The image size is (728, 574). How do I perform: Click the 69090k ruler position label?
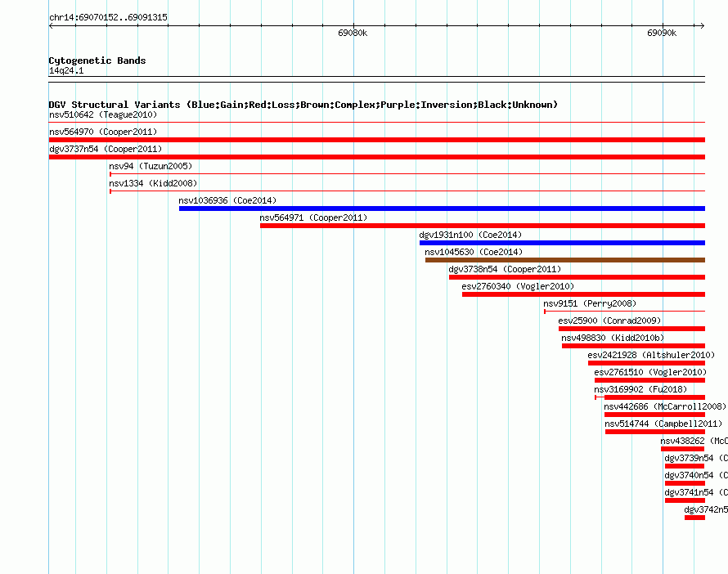pos(662,33)
